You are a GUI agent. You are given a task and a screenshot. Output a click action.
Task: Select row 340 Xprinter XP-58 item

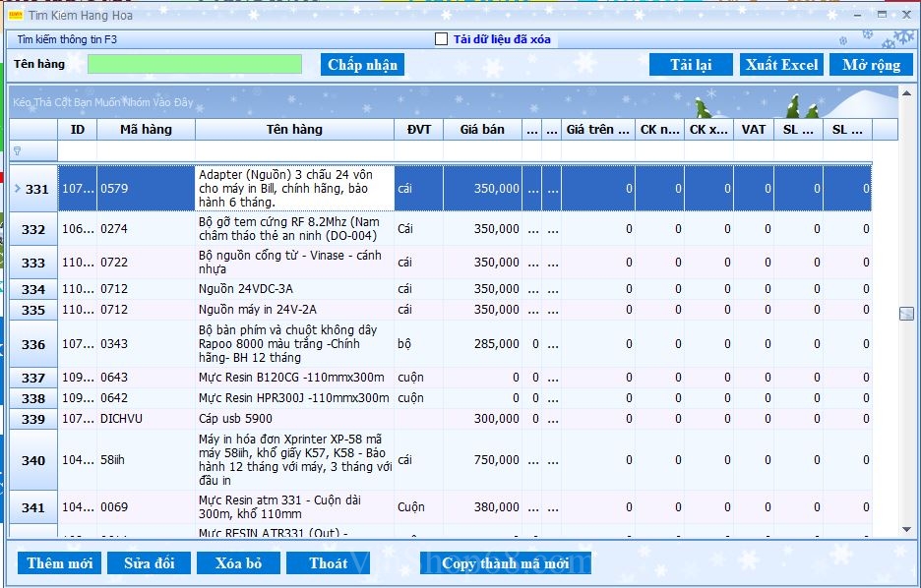coord(294,460)
